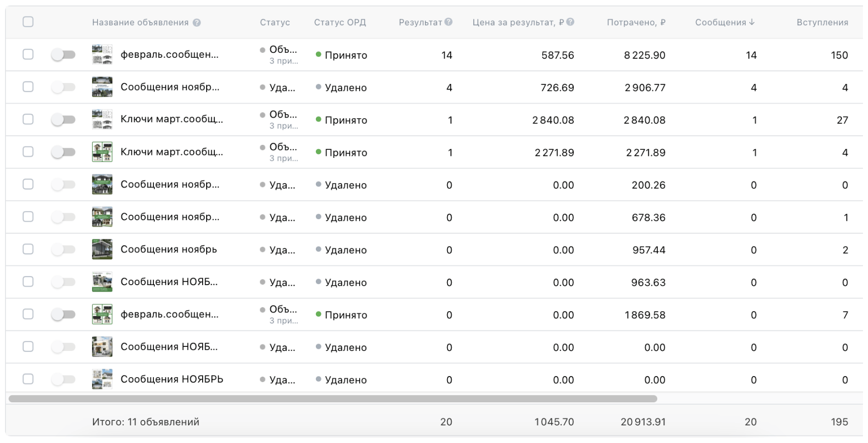Sort by Вступления column header
The image size is (868, 443).
click(822, 23)
